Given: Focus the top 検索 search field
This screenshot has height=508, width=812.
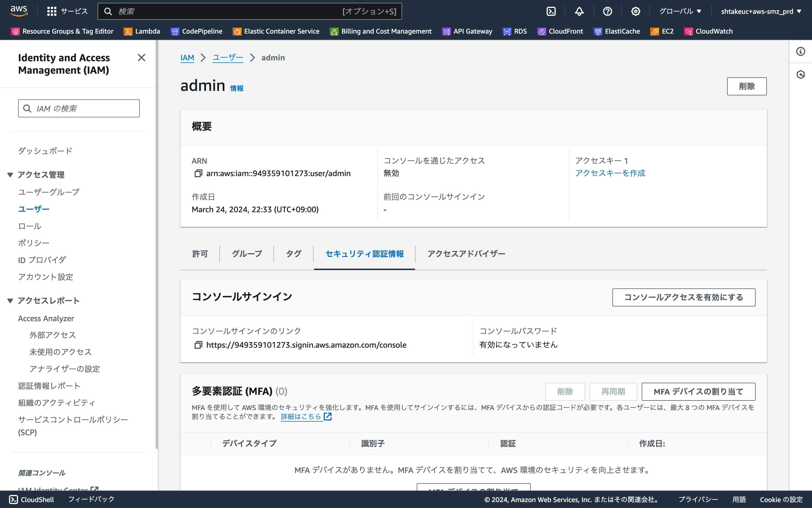Looking at the screenshot, I should (x=250, y=11).
